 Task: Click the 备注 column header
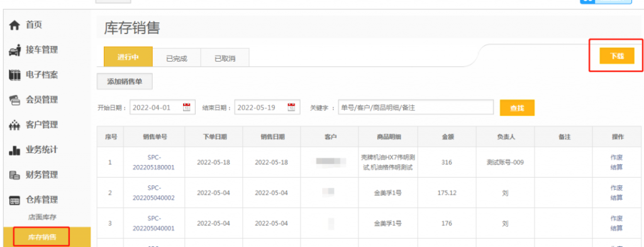coord(563,137)
